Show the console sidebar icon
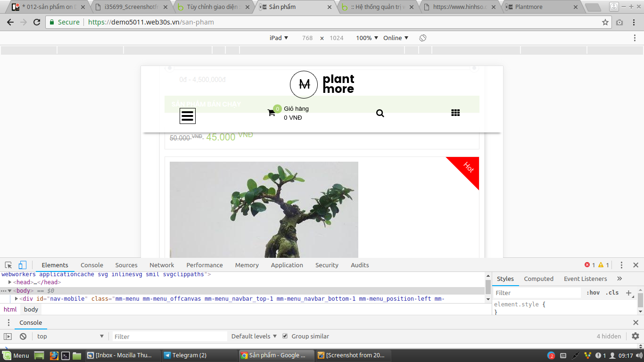644x362 pixels. click(8, 336)
